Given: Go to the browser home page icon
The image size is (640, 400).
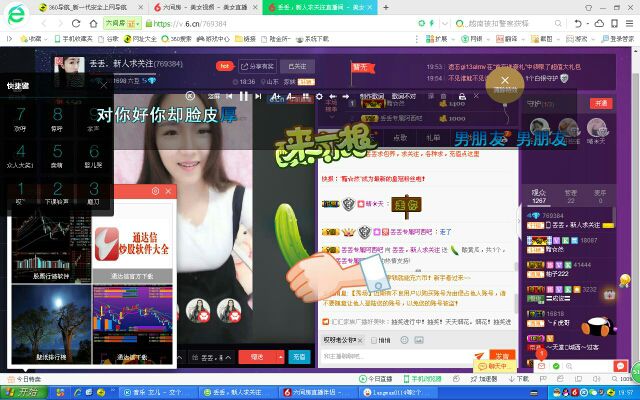Looking at the screenshot, I should [93, 24].
